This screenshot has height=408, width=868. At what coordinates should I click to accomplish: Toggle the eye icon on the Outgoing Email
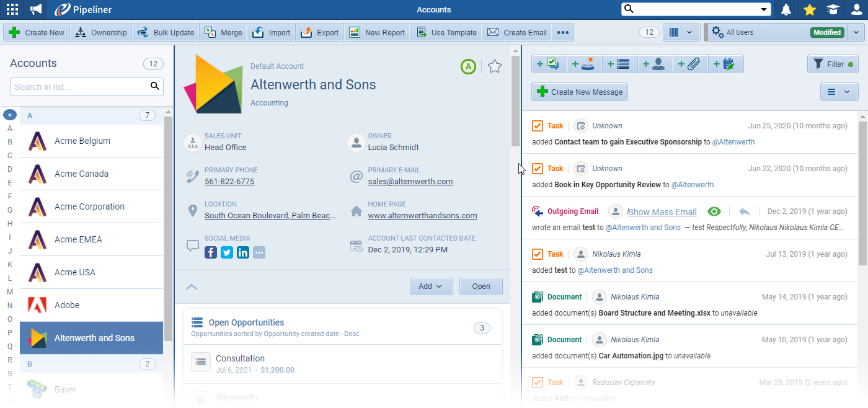point(714,211)
